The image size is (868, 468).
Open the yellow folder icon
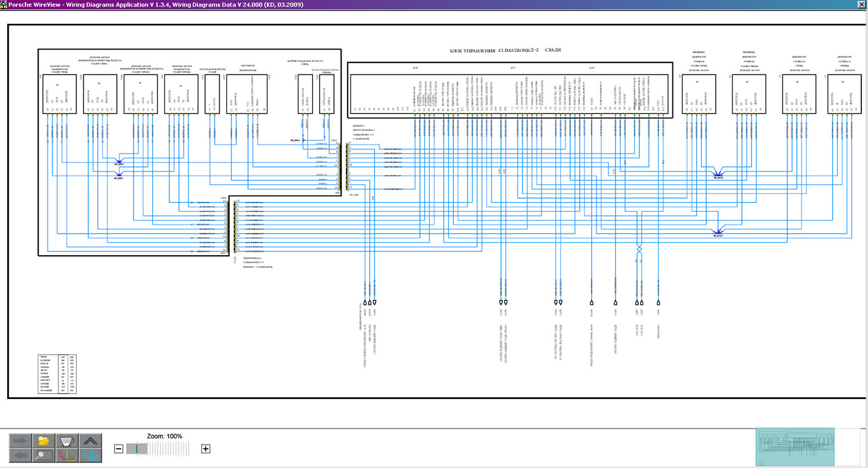(43, 440)
